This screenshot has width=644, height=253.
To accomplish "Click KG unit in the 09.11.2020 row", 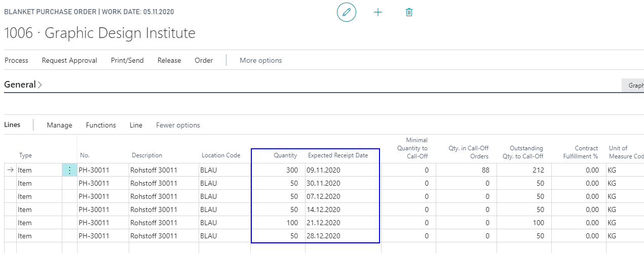I will pos(613,170).
